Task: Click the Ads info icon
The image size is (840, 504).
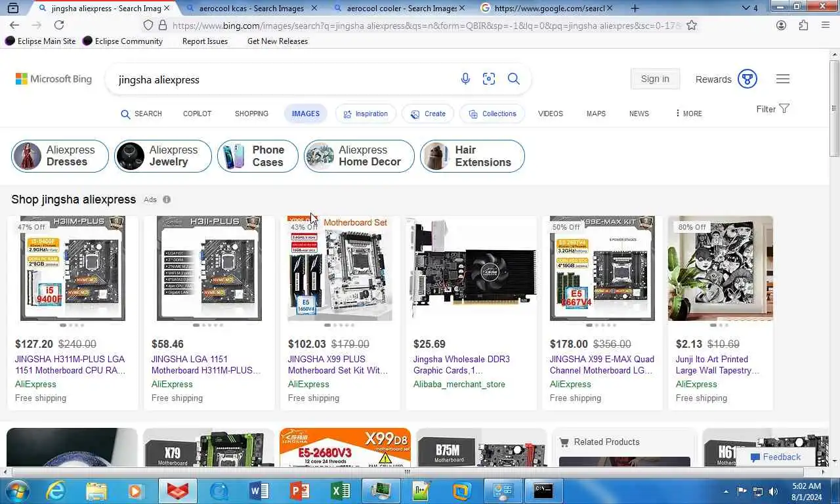Action: [x=167, y=199]
